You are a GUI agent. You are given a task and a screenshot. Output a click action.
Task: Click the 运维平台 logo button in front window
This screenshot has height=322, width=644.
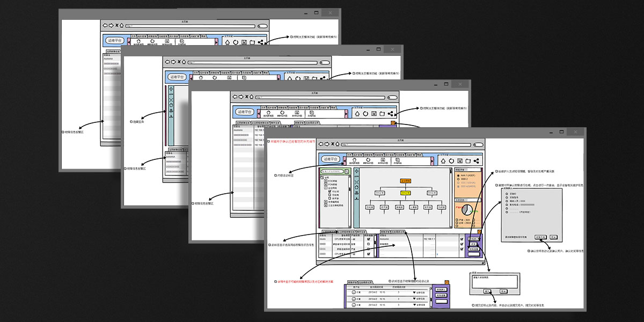(331, 159)
